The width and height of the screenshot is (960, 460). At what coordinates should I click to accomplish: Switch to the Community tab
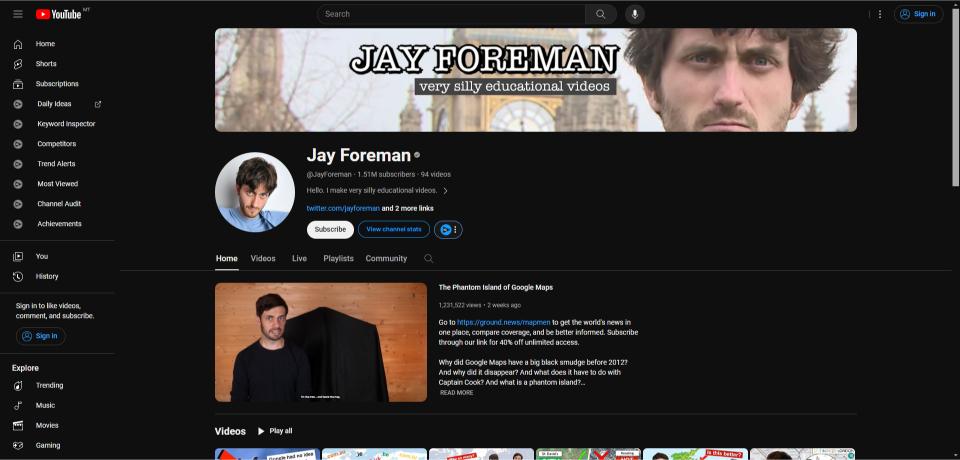coord(386,258)
